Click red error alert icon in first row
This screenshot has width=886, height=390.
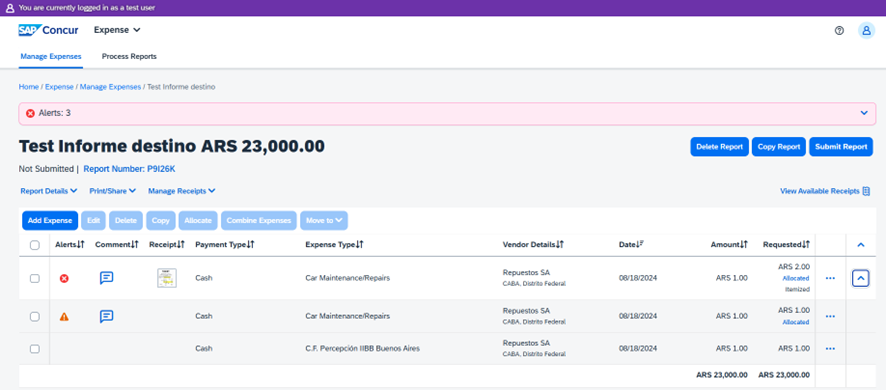(64, 278)
